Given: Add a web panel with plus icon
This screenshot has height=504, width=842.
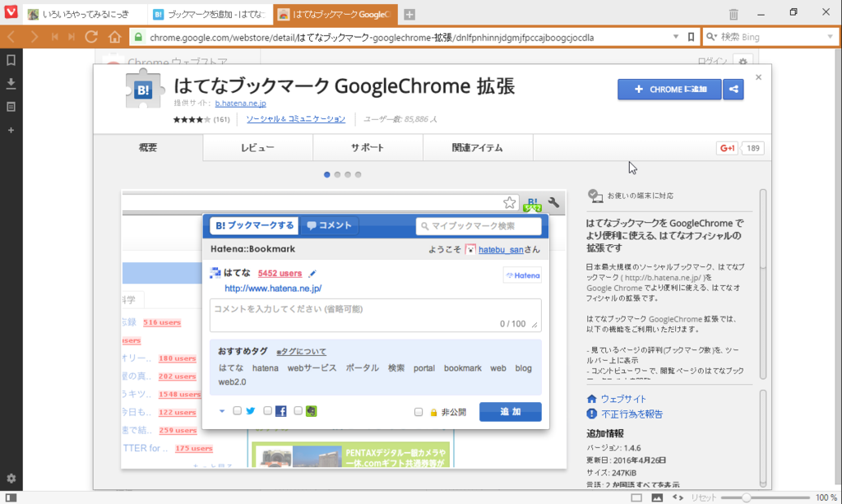Looking at the screenshot, I should pyautogui.click(x=11, y=130).
